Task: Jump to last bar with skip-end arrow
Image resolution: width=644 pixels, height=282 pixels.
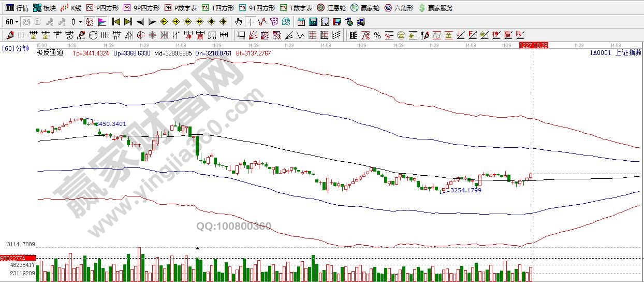Action: 128,22
